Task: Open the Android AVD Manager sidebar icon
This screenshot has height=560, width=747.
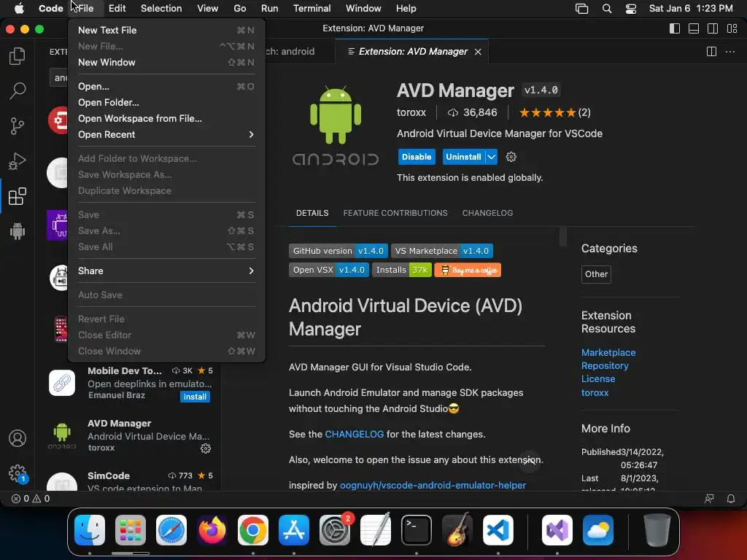Action: point(18,231)
